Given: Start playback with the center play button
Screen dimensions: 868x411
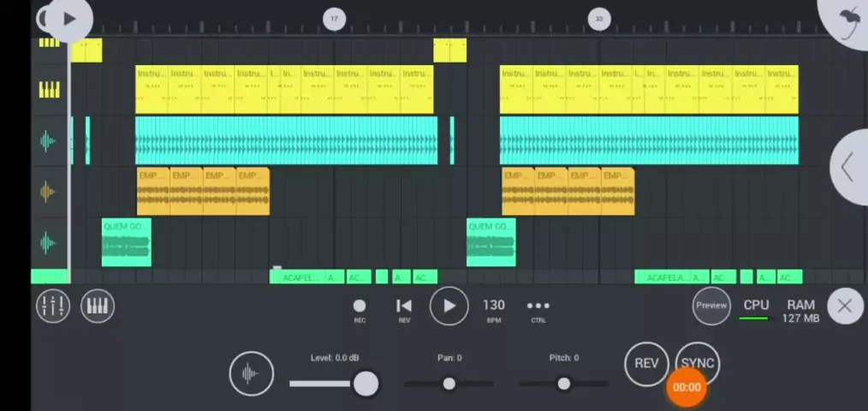Looking at the screenshot, I should (x=449, y=307).
